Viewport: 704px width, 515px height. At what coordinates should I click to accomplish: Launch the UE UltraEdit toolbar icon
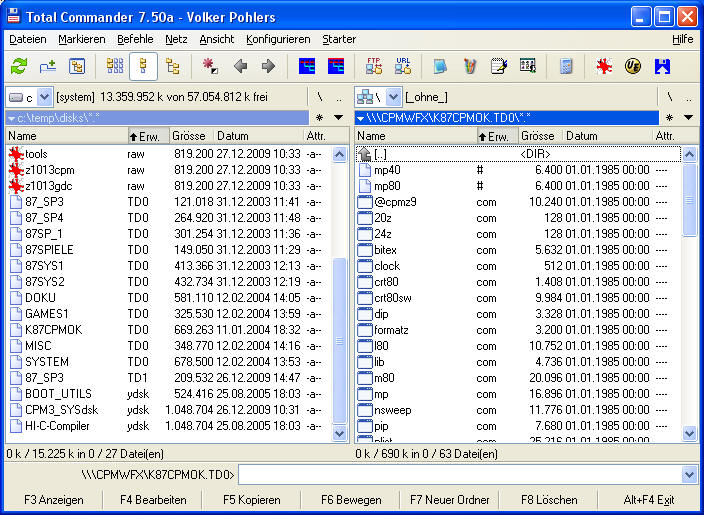pyautogui.click(x=633, y=66)
